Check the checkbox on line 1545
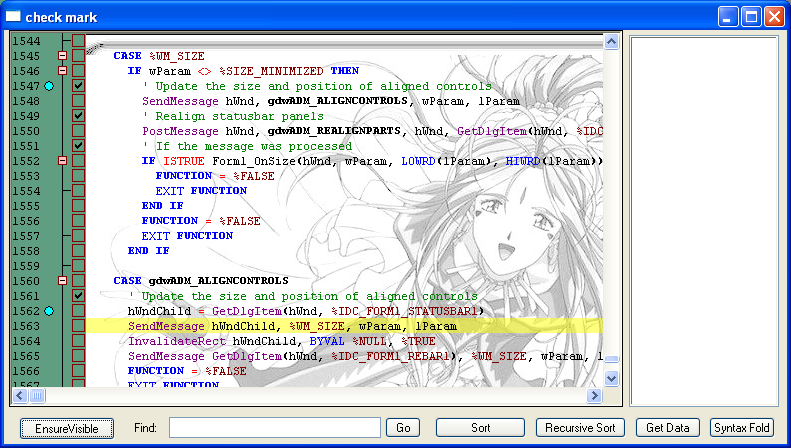 coord(78,55)
